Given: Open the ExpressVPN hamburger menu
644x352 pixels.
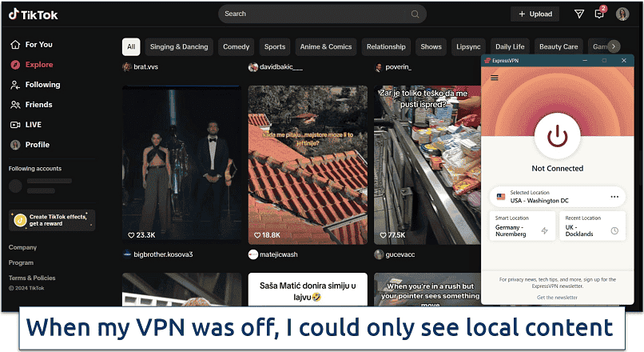Looking at the screenshot, I should click(x=495, y=78).
